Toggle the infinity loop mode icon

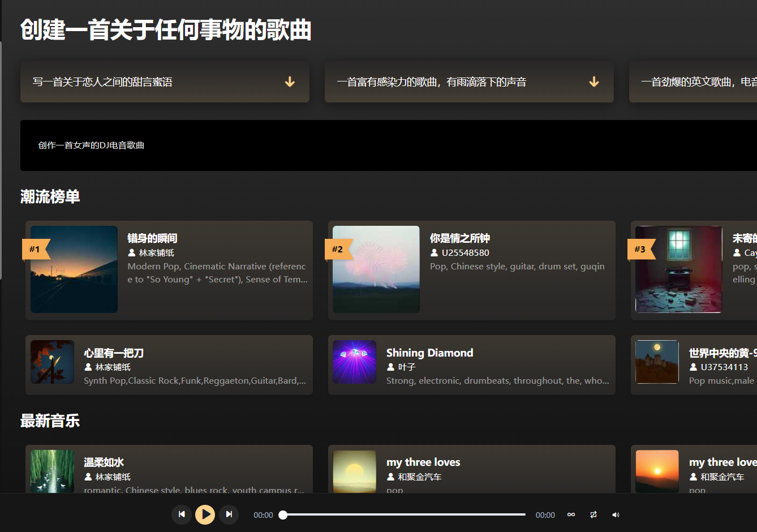coord(571,515)
